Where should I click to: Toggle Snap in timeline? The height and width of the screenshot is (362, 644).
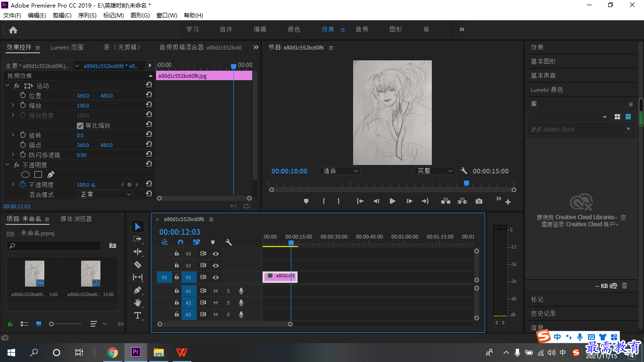180,242
